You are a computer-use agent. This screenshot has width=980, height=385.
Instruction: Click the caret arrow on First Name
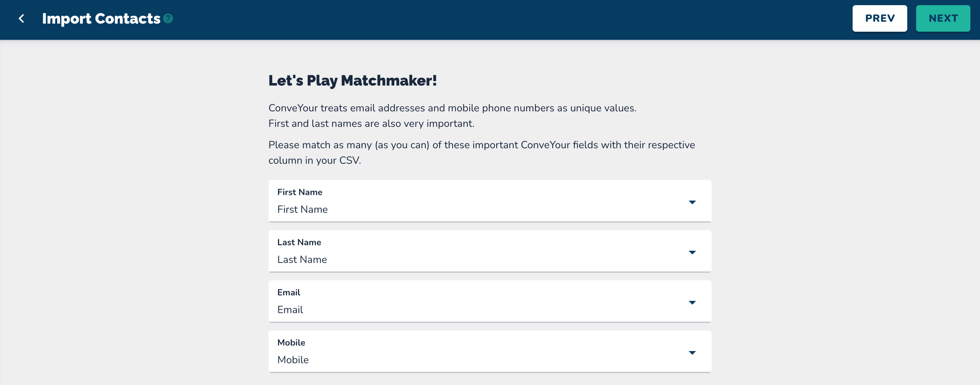tap(692, 202)
